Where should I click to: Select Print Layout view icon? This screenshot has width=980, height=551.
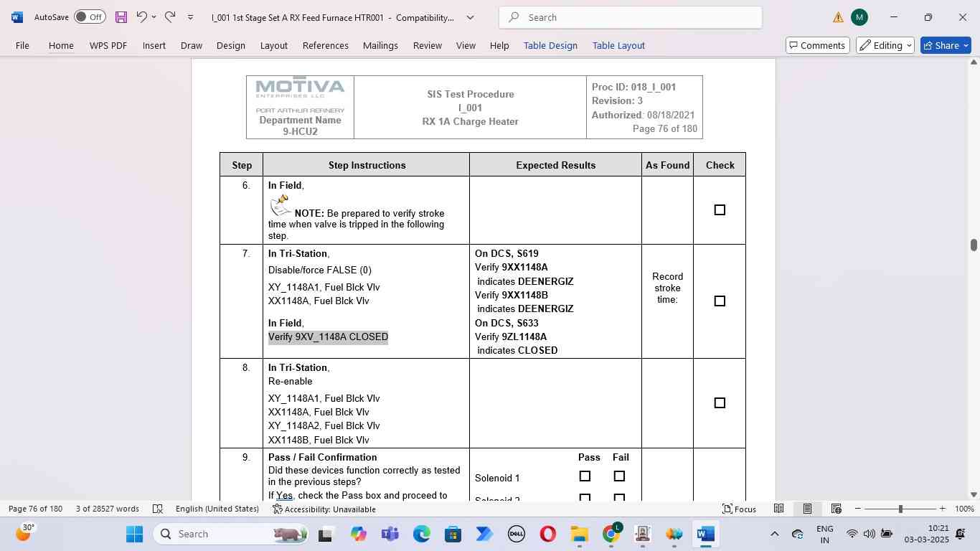(807, 509)
